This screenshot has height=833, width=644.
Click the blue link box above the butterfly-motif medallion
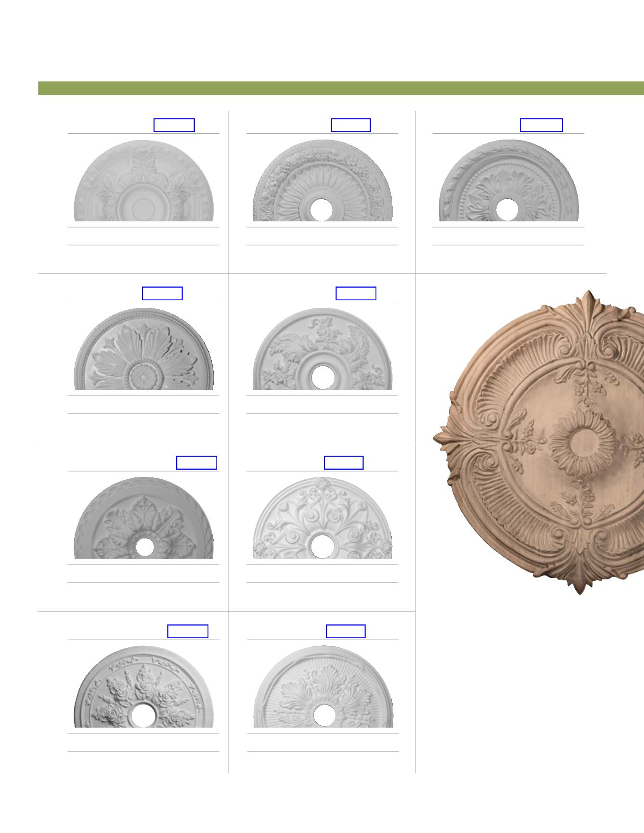tap(174, 125)
